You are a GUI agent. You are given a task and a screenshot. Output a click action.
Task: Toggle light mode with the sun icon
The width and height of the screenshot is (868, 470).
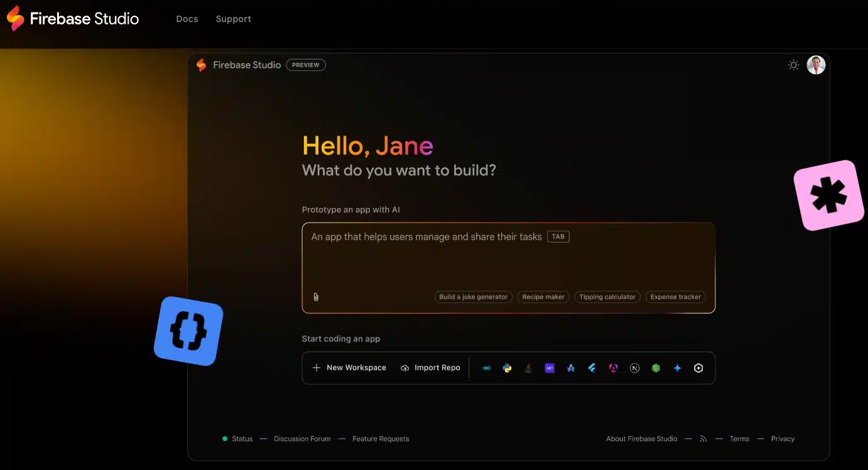point(793,65)
